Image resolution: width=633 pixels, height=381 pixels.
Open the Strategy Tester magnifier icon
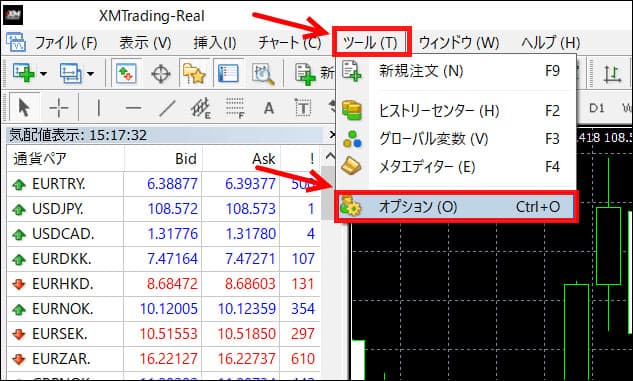263,74
